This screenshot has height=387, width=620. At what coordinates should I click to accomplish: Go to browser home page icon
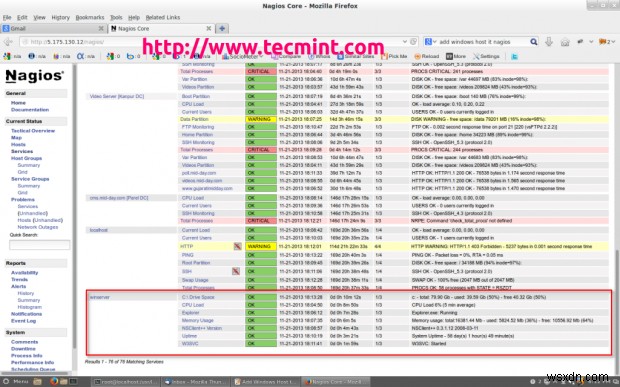pyautogui.click(x=565, y=42)
